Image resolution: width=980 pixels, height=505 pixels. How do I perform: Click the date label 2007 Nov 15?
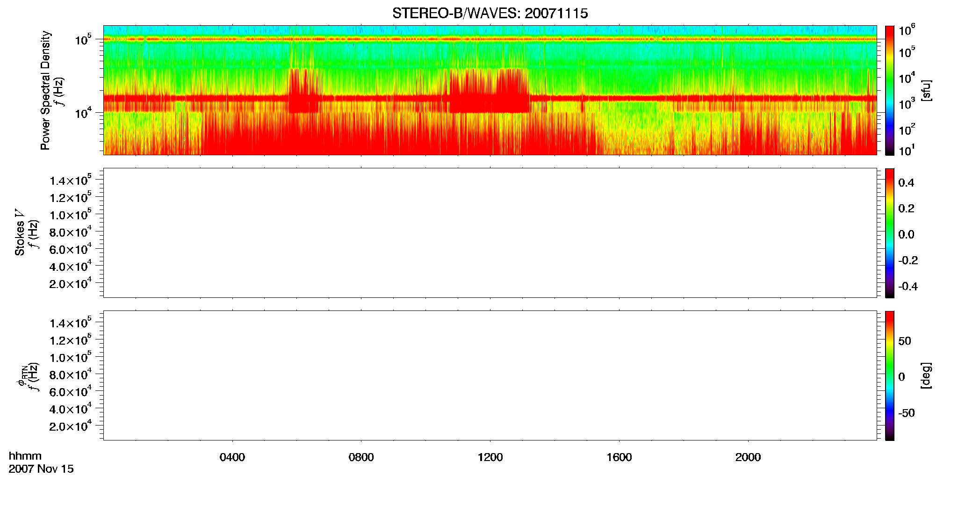click(41, 469)
